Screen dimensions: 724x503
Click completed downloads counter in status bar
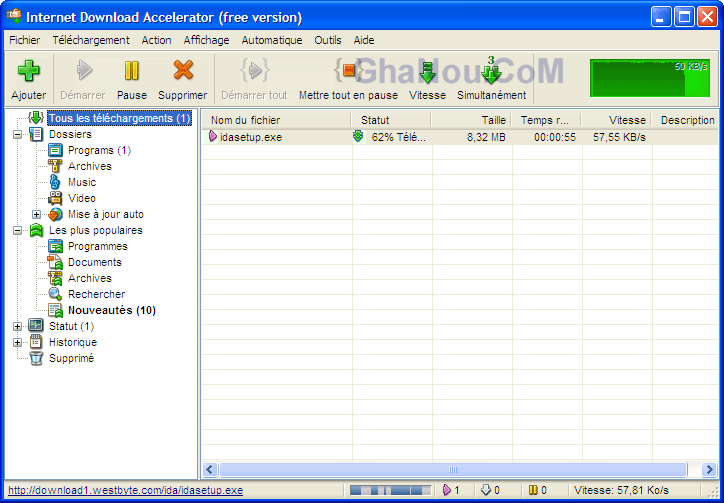[490, 490]
